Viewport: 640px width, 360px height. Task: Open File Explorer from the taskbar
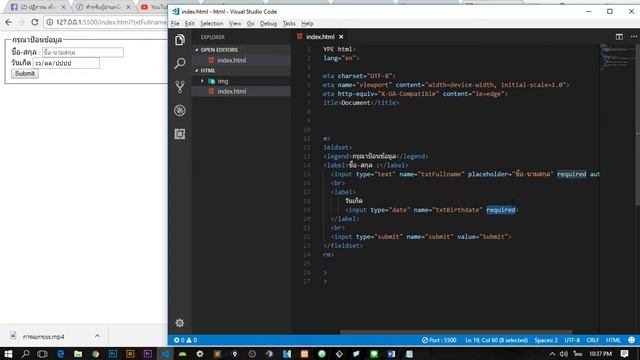click(78, 353)
